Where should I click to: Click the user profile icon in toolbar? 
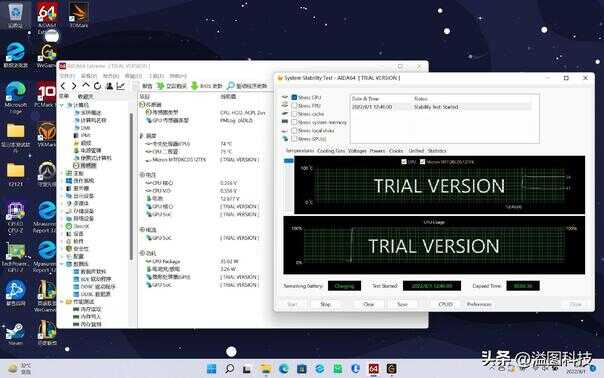109,86
